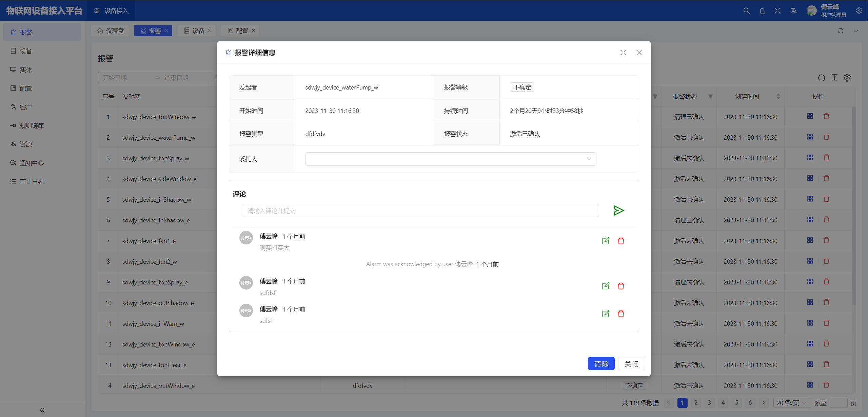This screenshot has height=417, width=868.
Task: Sort by 创建时间 column arrows
Action: click(778, 97)
